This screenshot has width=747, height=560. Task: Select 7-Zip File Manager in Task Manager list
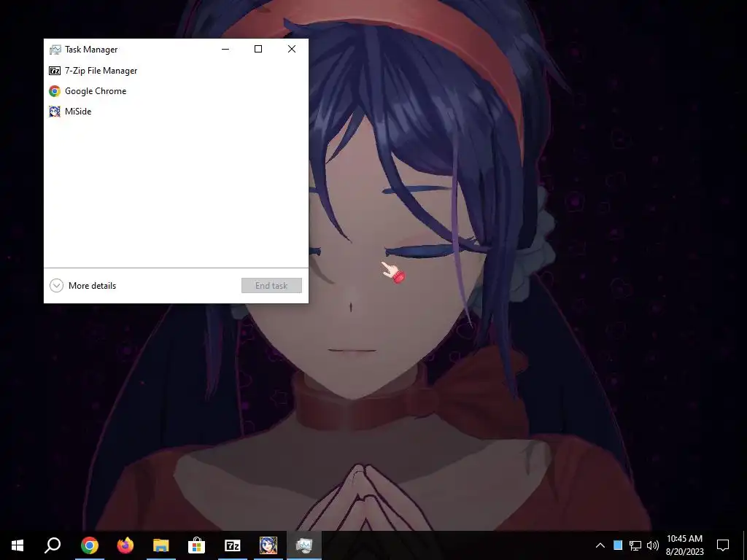click(x=176, y=71)
